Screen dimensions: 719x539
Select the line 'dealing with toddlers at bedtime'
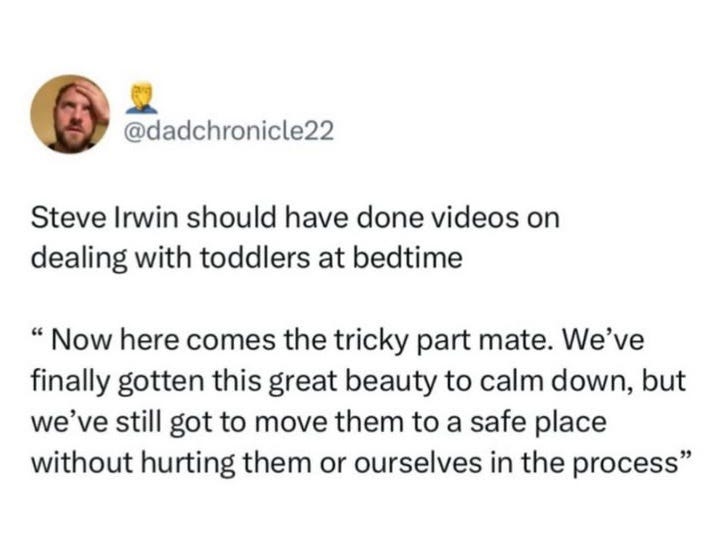(247, 258)
